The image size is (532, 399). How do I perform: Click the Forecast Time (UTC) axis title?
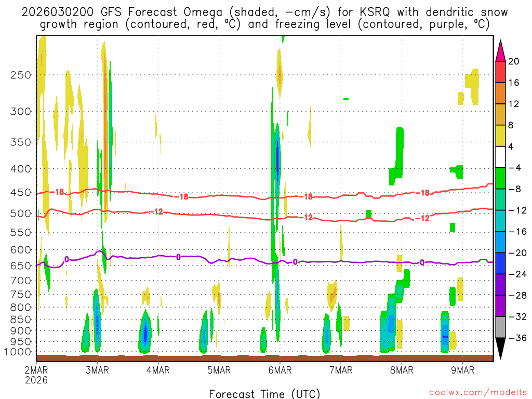point(264,393)
